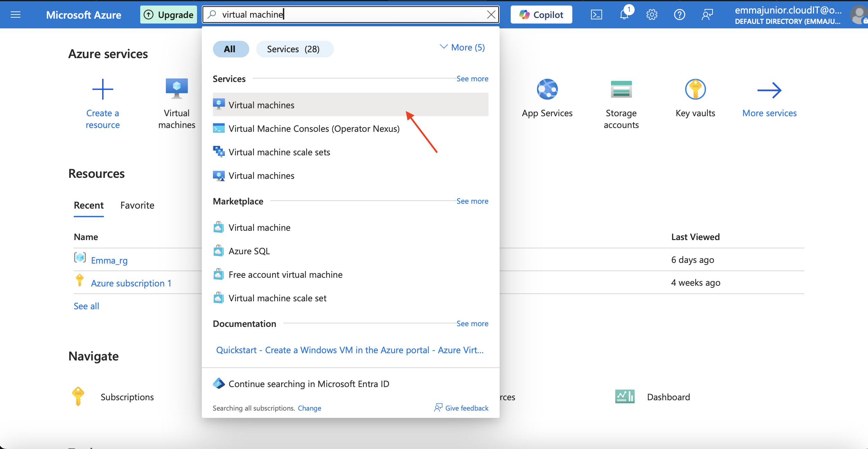Expand the More (5) filters
The width and height of the screenshot is (868, 449).
pyautogui.click(x=462, y=47)
